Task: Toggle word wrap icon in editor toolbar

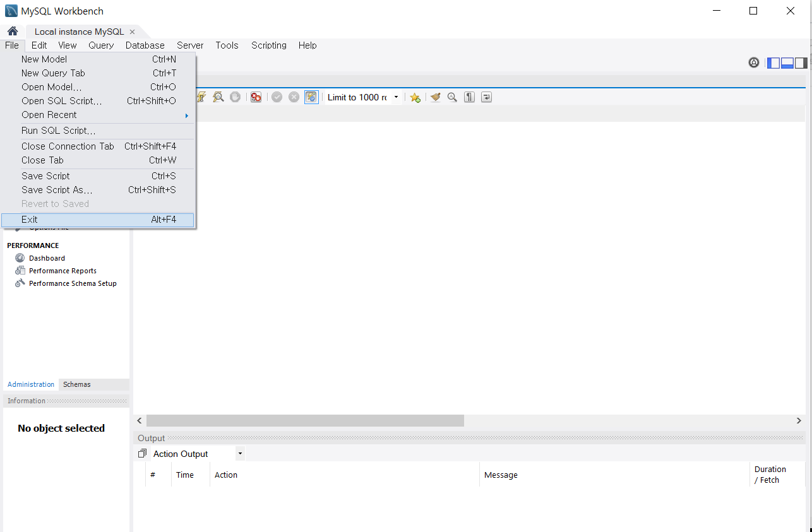Action: (486, 97)
